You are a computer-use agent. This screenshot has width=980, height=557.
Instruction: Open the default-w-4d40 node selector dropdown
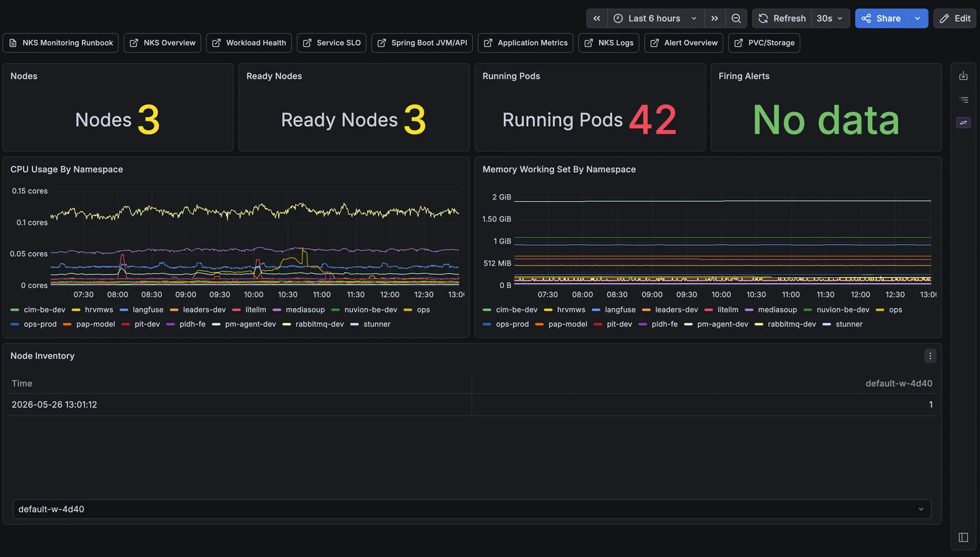click(x=472, y=509)
